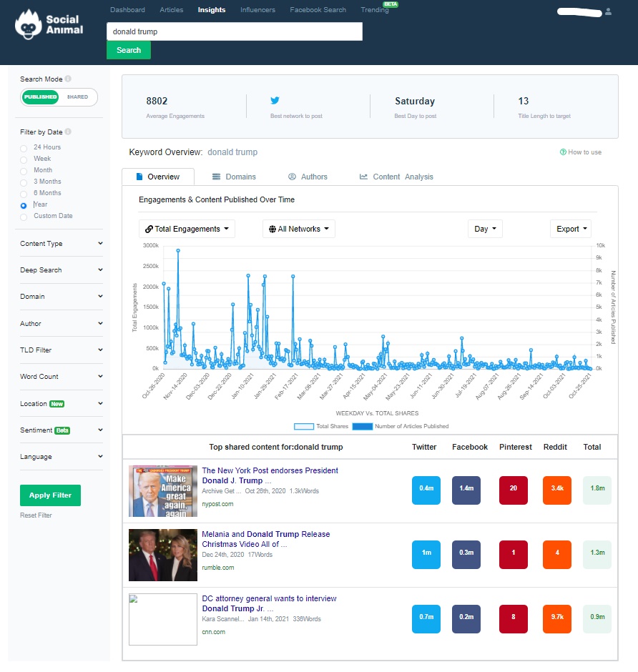Click the Facebook 0.2m badge for DC attorney article

(x=466, y=618)
